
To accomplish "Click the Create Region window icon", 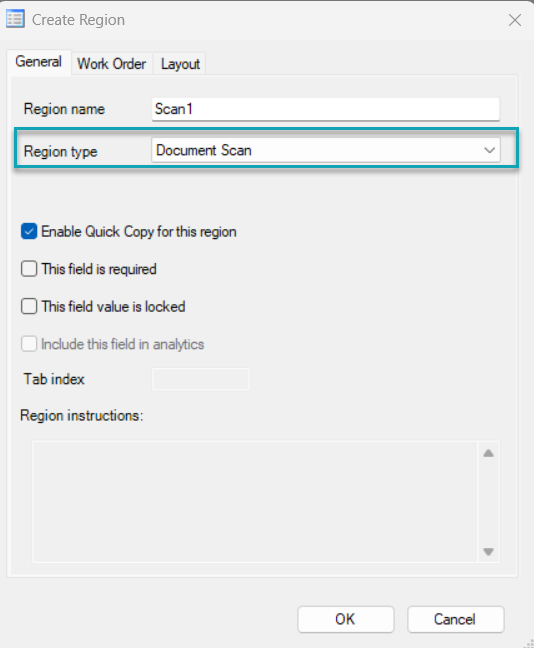I will pos(15,19).
